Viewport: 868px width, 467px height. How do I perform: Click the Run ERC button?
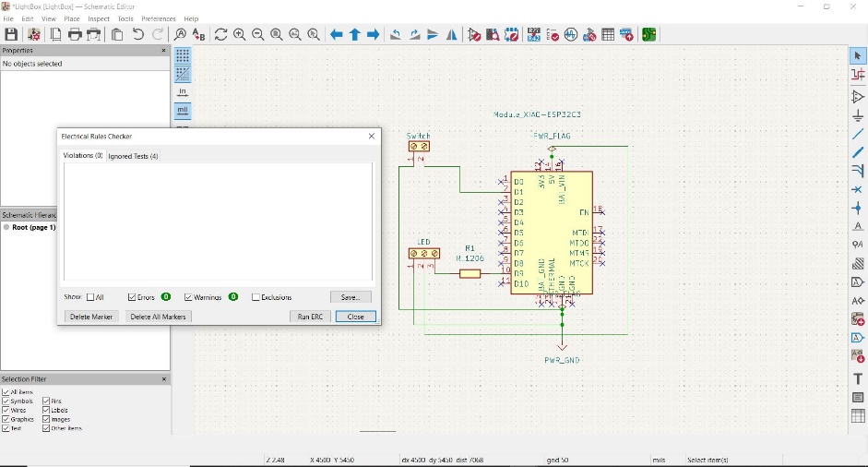click(310, 317)
